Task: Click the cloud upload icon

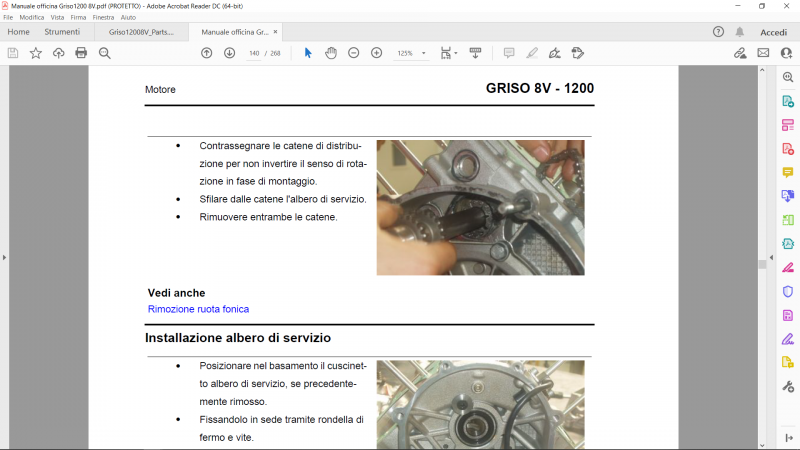Action: (59, 53)
